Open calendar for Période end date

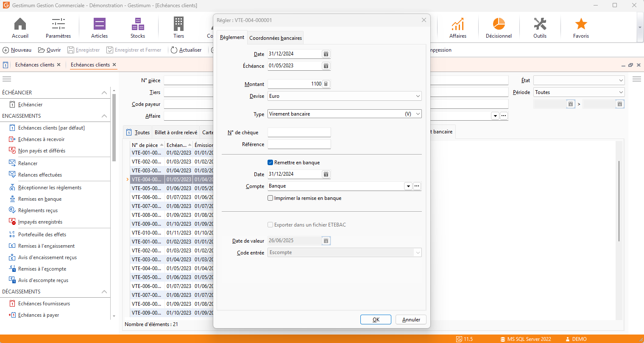point(620,104)
